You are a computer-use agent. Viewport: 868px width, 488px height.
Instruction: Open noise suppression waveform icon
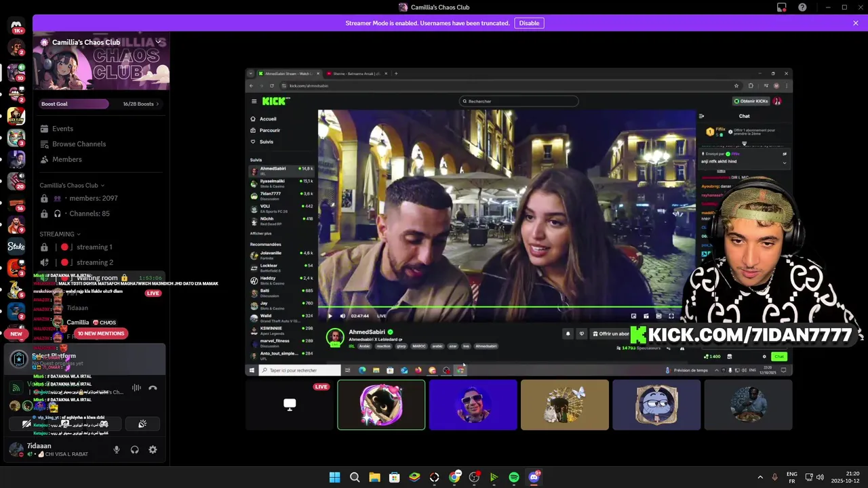136,388
